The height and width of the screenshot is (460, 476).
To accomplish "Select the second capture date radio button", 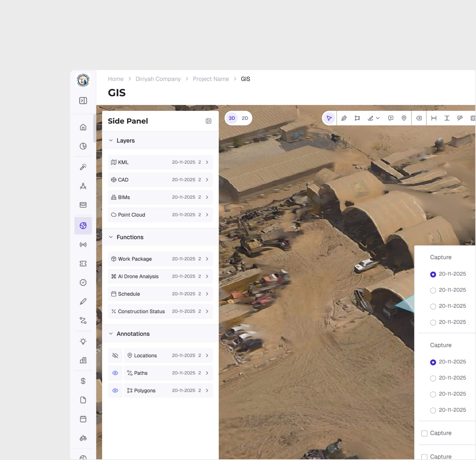I will tap(433, 290).
